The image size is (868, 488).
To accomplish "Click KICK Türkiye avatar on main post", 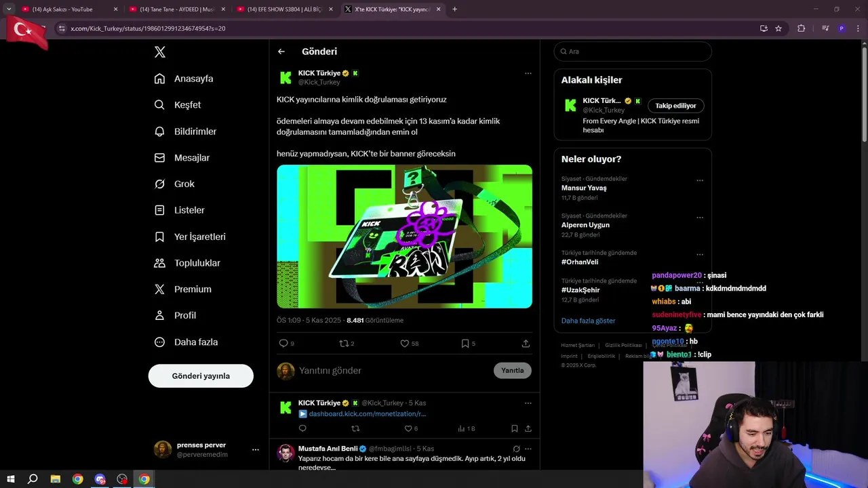I will click(x=285, y=77).
